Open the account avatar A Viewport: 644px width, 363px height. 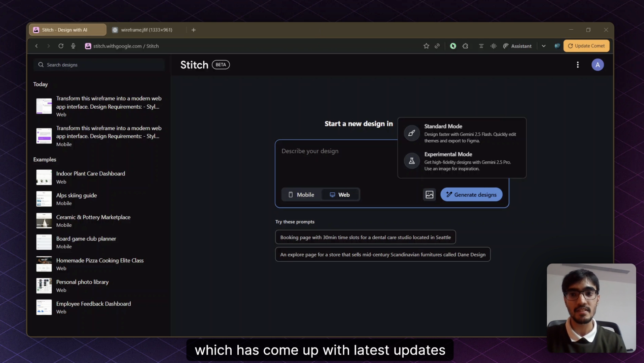[x=597, y=65]
